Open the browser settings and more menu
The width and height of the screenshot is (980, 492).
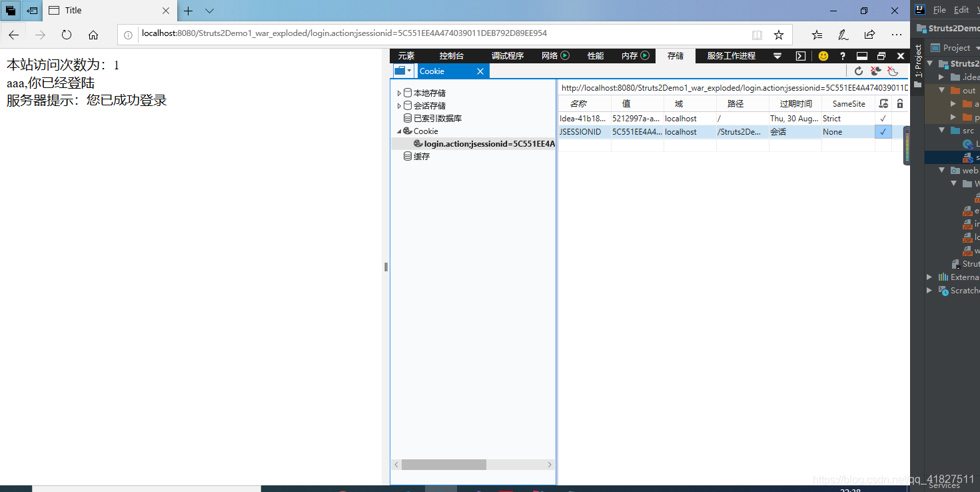coord(897,35)
